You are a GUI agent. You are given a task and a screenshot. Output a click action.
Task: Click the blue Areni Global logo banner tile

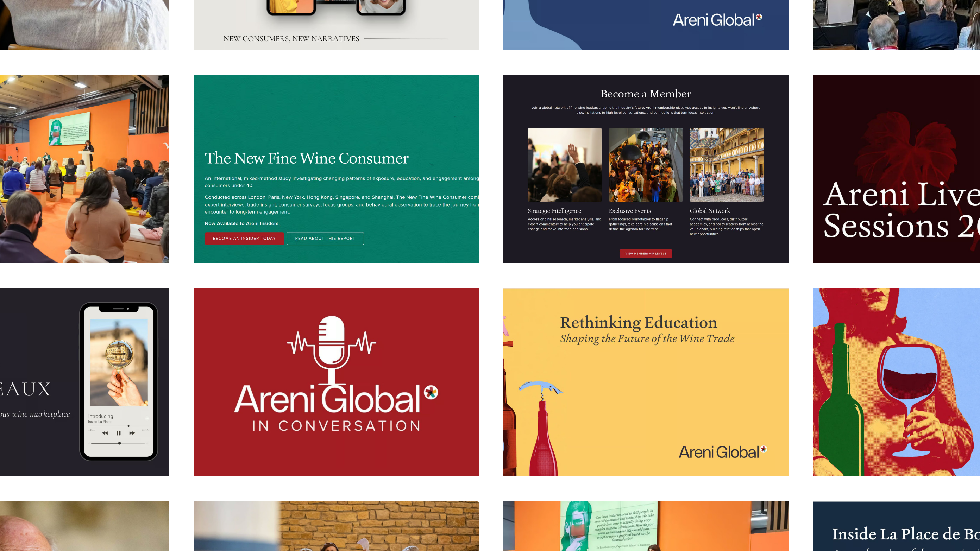click(x=646, y=25)
